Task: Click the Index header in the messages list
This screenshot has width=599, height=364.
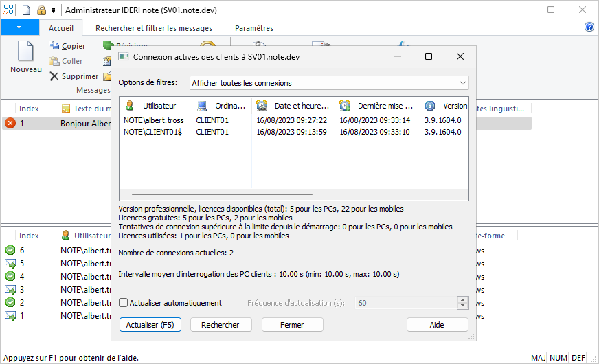Action: [x=29, y=109]
